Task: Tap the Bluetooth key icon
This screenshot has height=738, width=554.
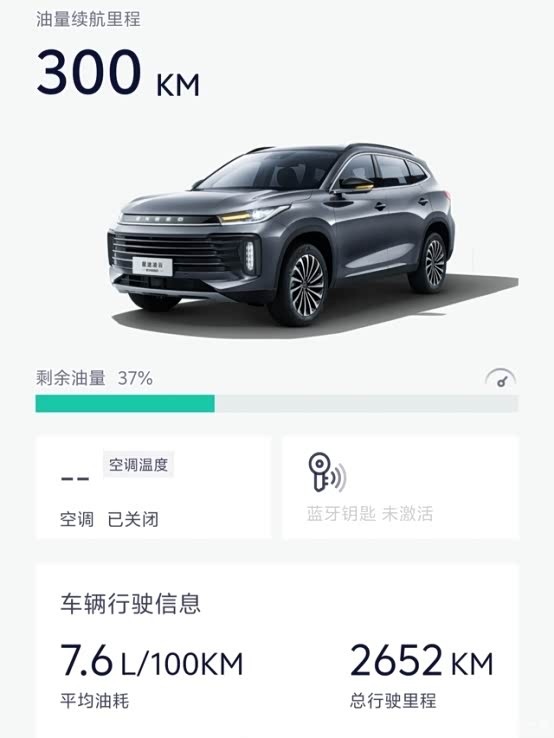Action: (327, 472)
